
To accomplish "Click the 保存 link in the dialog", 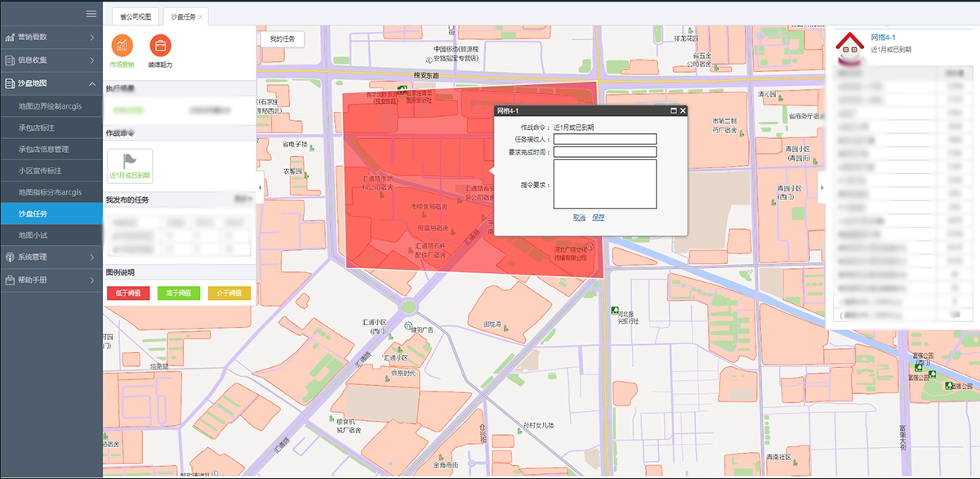I will [x=599, y=217].
